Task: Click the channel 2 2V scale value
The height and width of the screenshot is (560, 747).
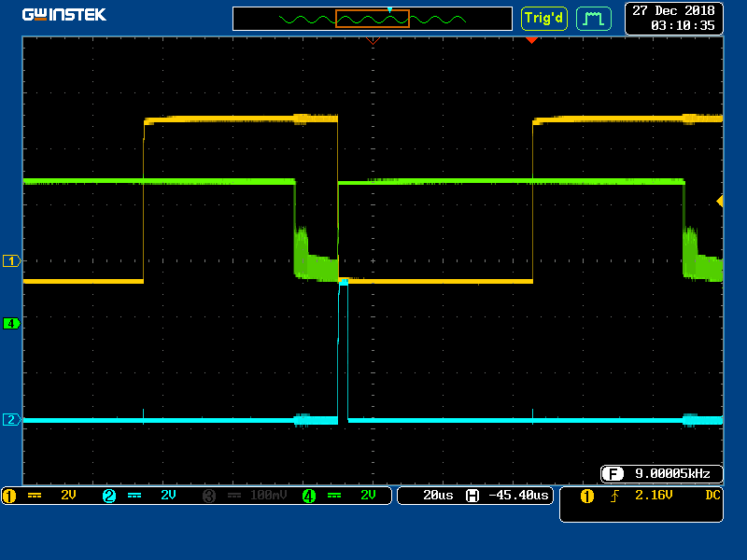Action: 168,496
